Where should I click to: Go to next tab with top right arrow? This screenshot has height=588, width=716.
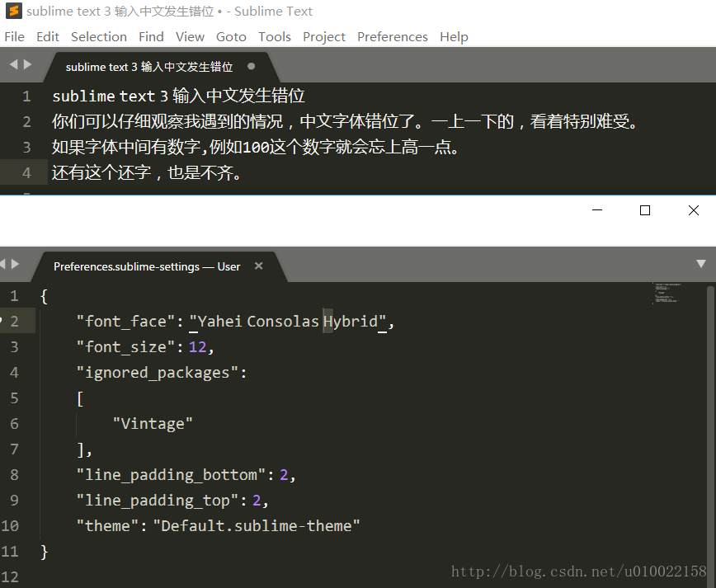pyautogui.click(x=28, y=65)
